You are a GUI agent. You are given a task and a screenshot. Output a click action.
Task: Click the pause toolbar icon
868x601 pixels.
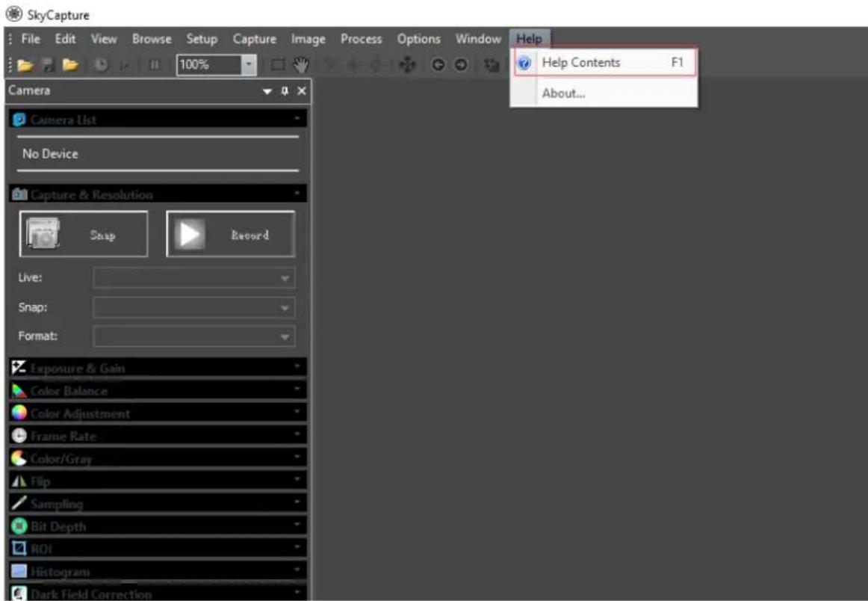155,65
